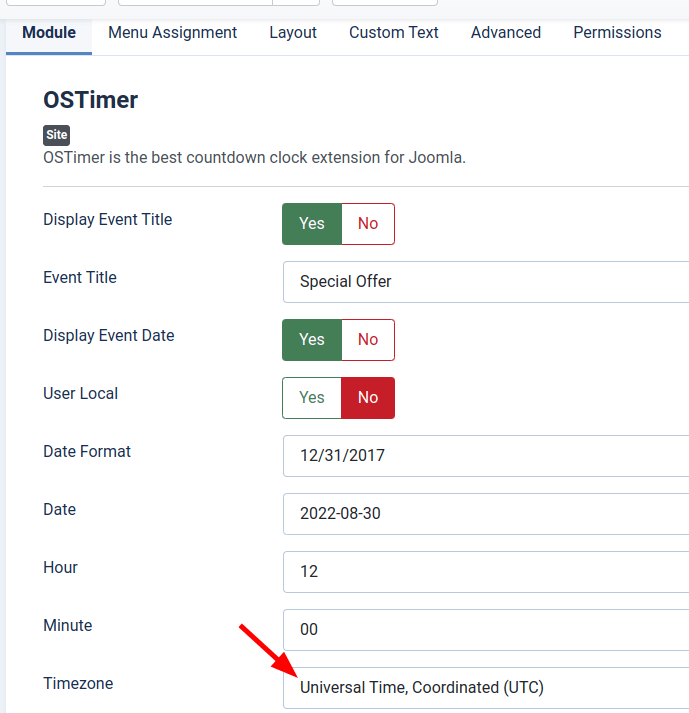Set Display Event Title to Yes
The height and width of the screenshot is (713, 689).
coord(312,224)
